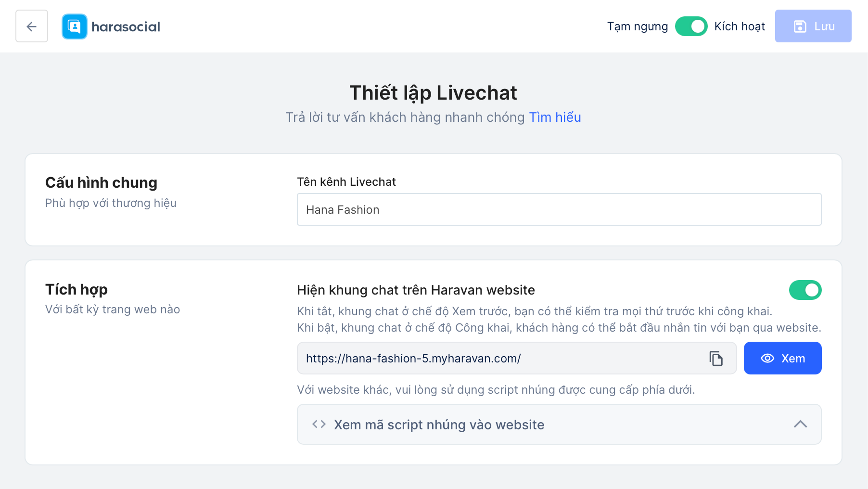
Task: Click the 'Tạm ngưng' label
Action: 637,26
